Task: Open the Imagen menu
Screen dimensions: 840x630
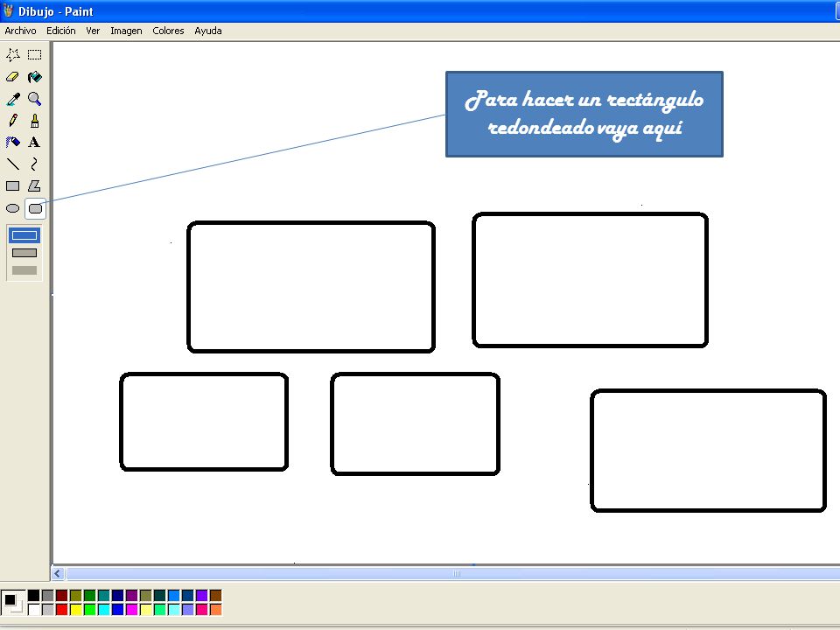Action: pos(126,31)
